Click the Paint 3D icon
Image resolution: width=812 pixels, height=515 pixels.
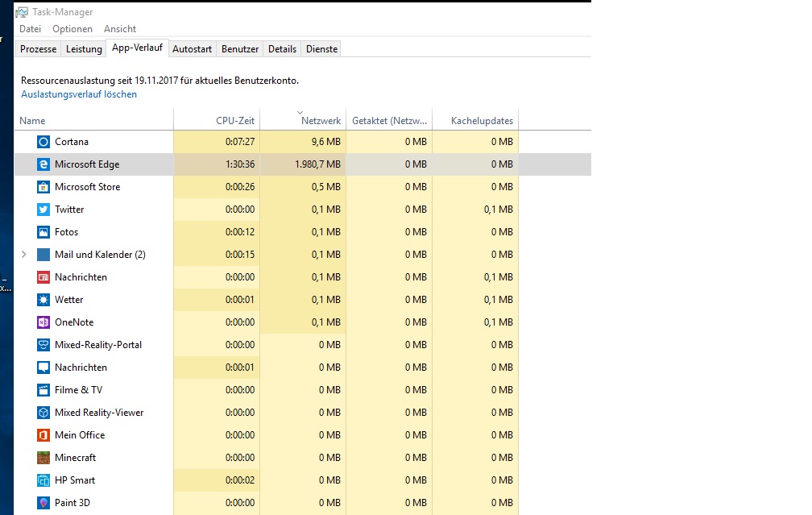(x=43, y=503)
